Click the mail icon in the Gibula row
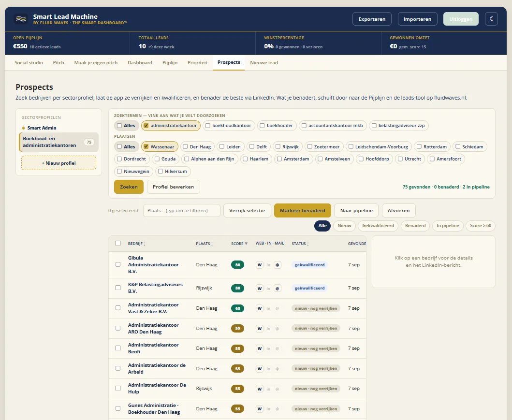The image size is (512, 420). pos(277,265)
